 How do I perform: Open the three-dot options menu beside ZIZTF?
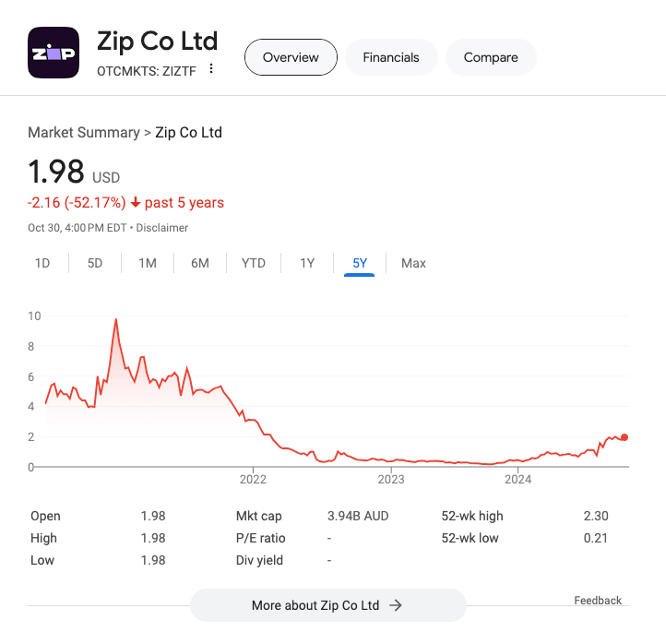coord(211,69)
